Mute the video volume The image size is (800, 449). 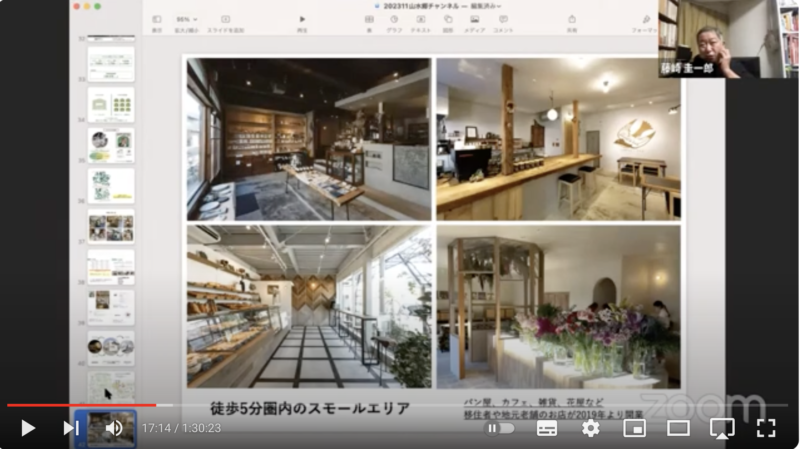tap(114, 428)
